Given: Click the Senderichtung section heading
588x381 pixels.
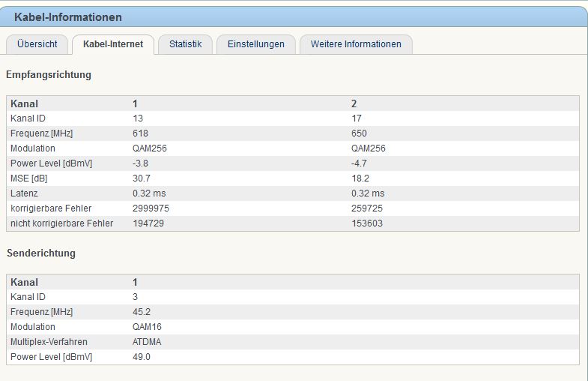Looking at the screenshot, I should click(41, 253).
